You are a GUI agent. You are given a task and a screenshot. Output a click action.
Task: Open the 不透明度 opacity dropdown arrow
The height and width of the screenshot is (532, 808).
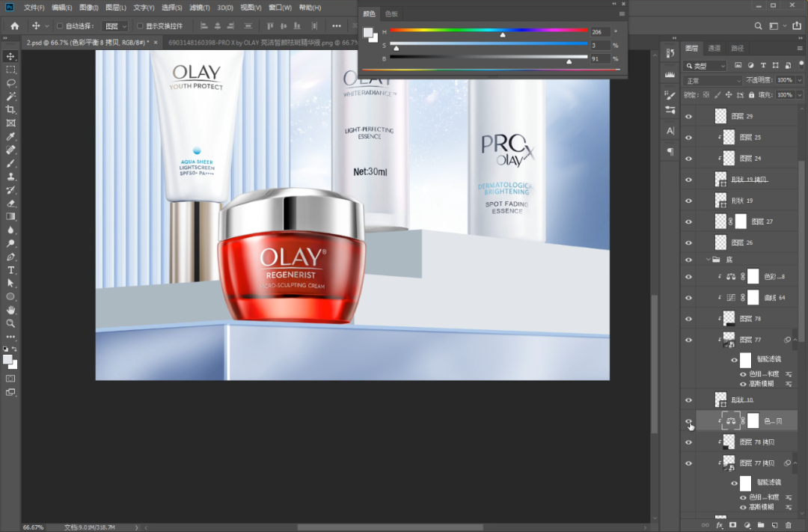click(x=799, y=80)
